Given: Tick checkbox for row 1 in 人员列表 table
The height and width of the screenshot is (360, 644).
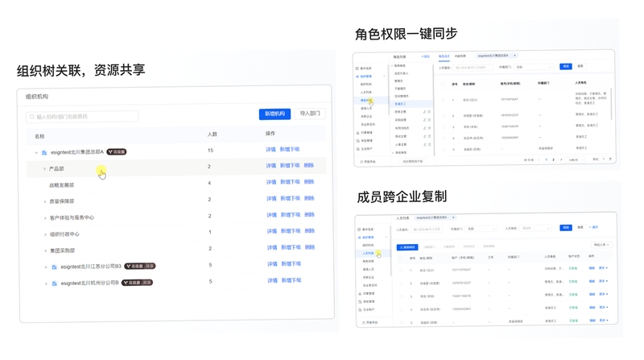Looking at the screenshot, I should pos(401,271).
